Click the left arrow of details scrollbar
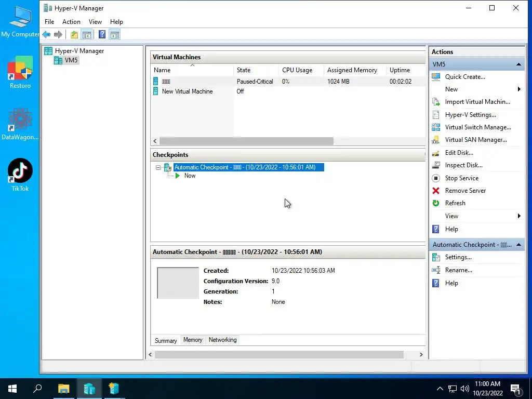Screen dimensions: 532x399 pos(150,354)
